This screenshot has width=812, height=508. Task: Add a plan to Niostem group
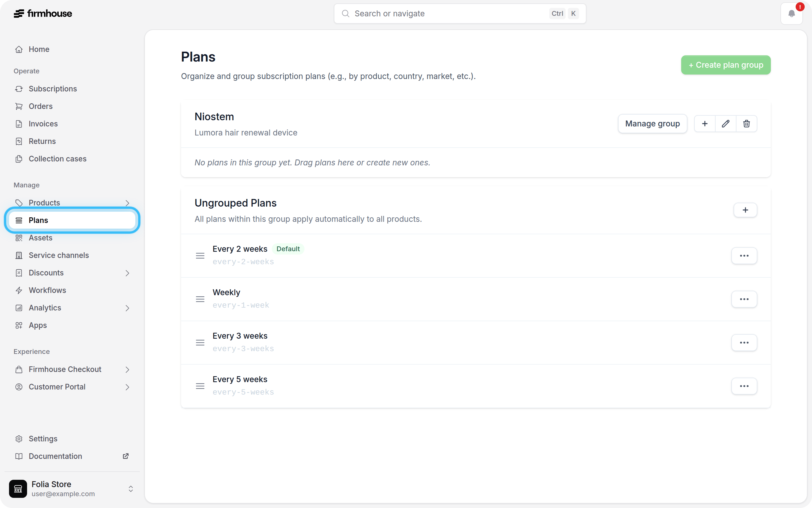pos(705,124)
